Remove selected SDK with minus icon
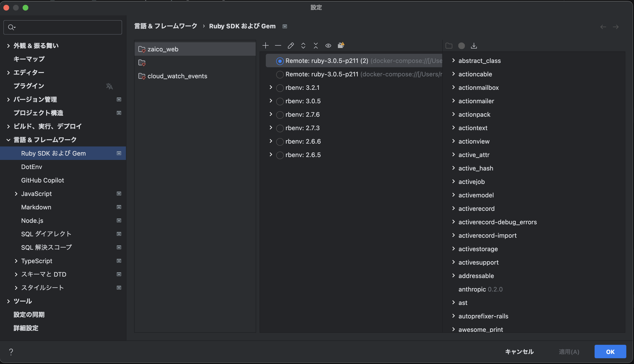Viewport: 634px width, 364px height. [278, 46]
